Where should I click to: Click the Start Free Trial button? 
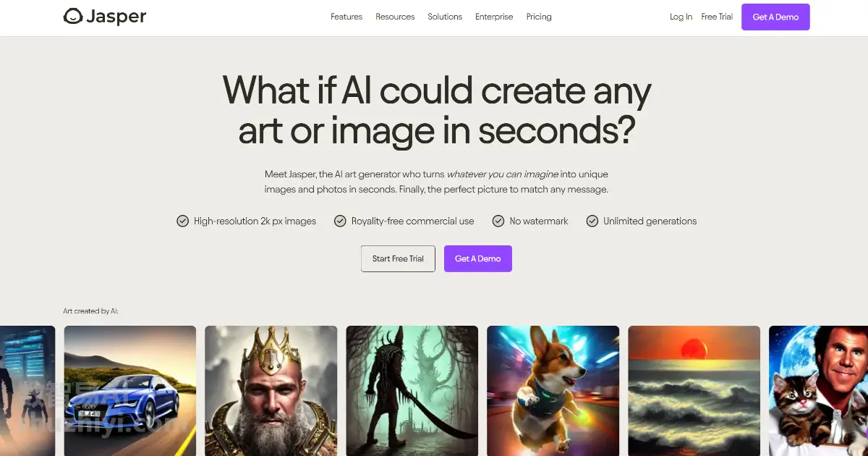[x=398, y=258]
